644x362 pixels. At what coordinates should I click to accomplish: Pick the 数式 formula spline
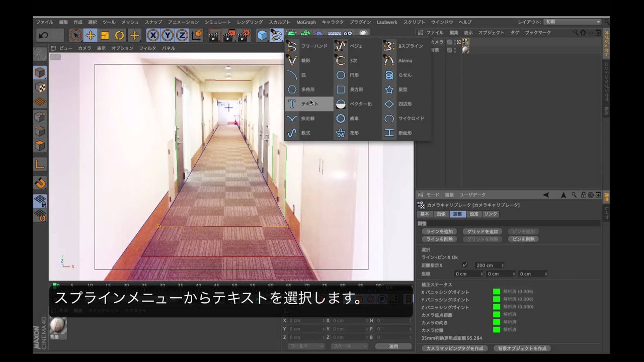click(309, 133)
